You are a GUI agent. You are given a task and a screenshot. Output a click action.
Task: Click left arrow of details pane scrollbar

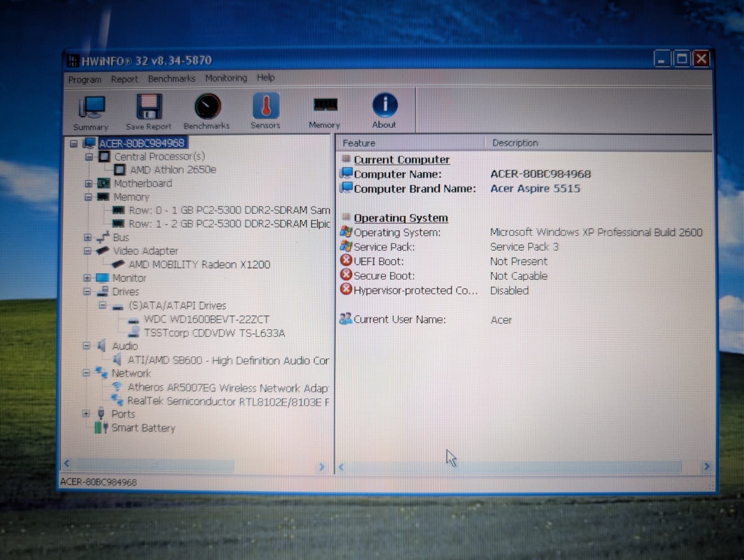coord(341,467)
